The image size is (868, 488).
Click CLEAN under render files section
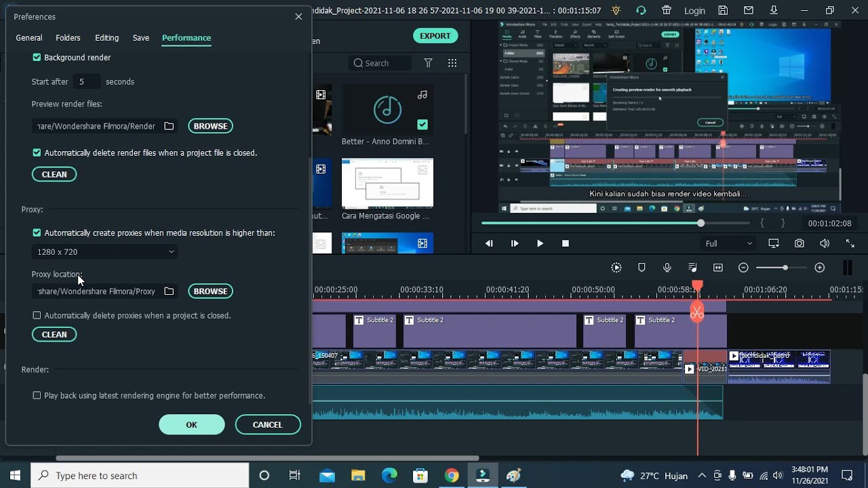pyautogui.click(x=54, y=174)
